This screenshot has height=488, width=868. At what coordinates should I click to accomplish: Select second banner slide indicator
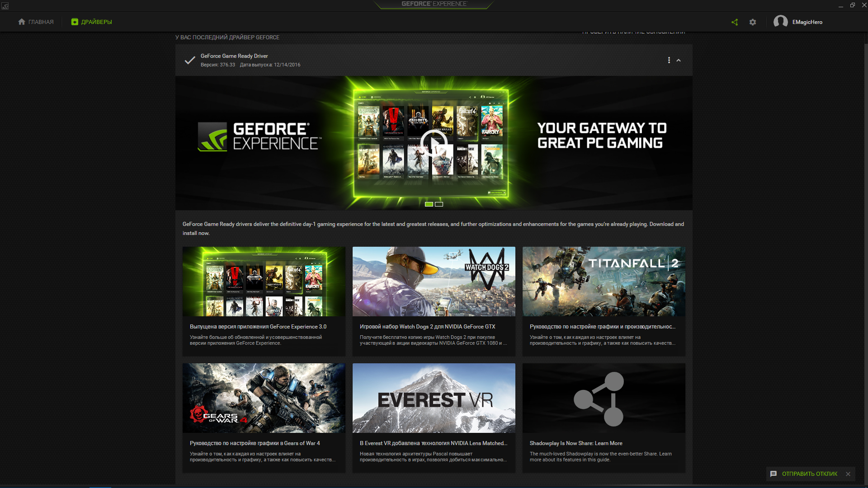click(x=439, y=204)
